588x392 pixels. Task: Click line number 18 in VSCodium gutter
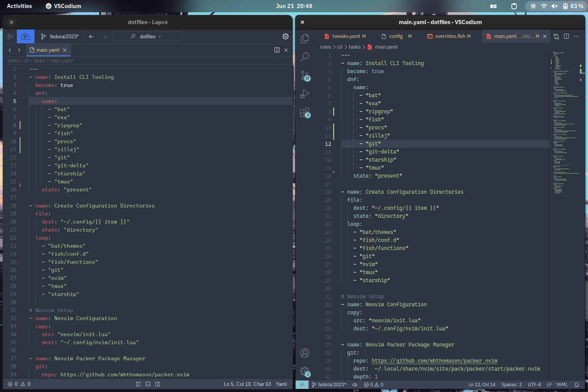click(328, 192)
